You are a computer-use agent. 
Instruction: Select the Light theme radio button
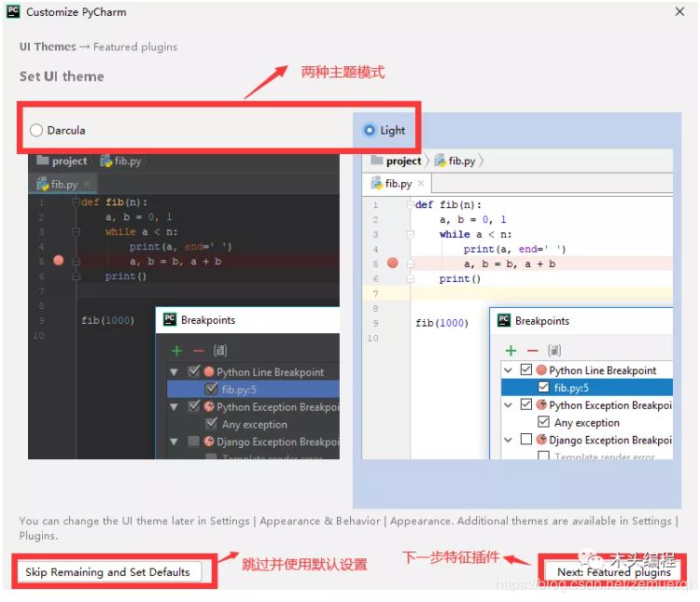[x=370, y=131]
